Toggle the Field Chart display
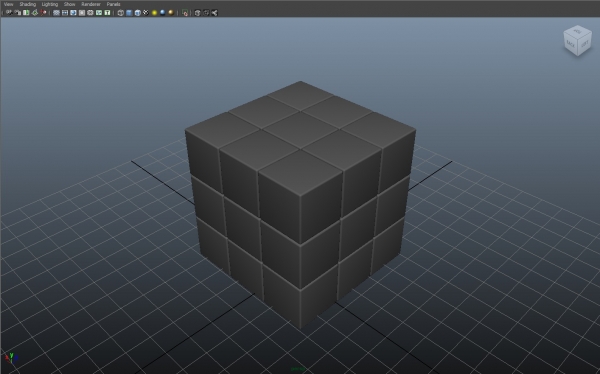This screenshot has width=600, height=374. click(90, 13)
